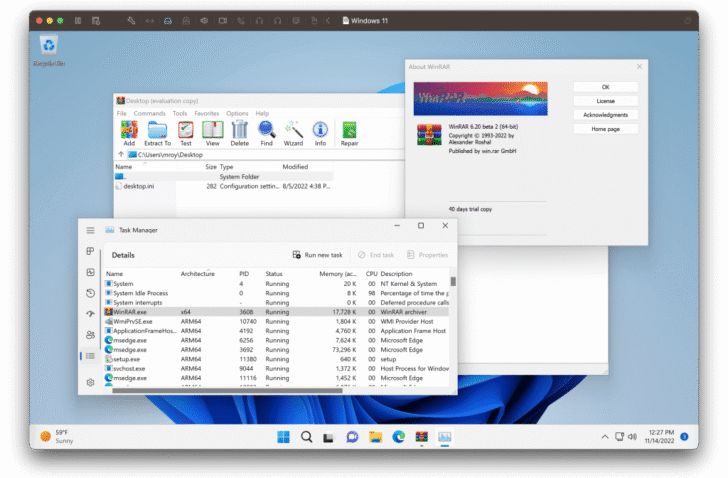Select the WinRAR.exe process row
The height and width of the screenshot is (478, 728).
pyautogui.click(x=277, y=312)
